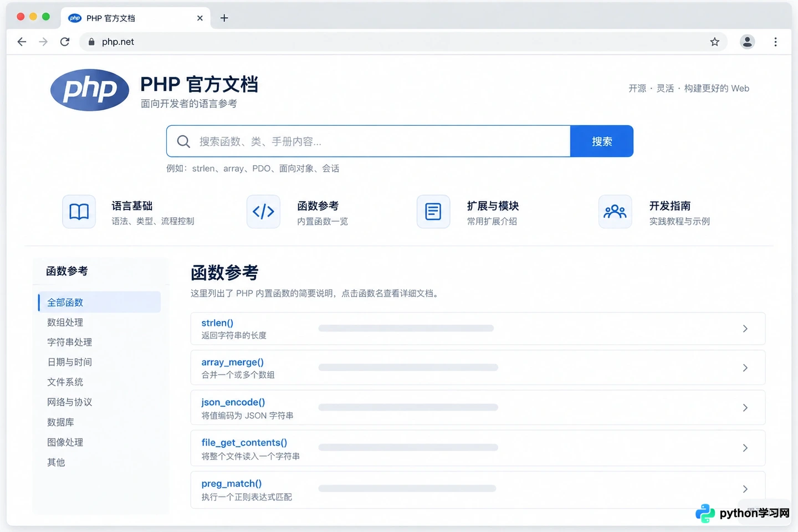Screen dimensions: 798x532
Task: Click the lock icon beside php.net
Action: pos(91,42)
